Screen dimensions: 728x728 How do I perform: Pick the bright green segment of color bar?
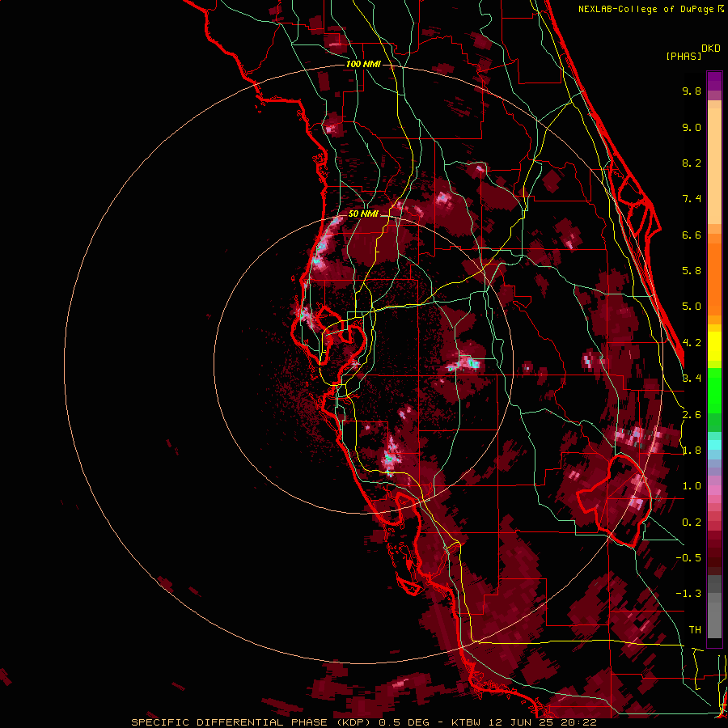coord(714,391)
